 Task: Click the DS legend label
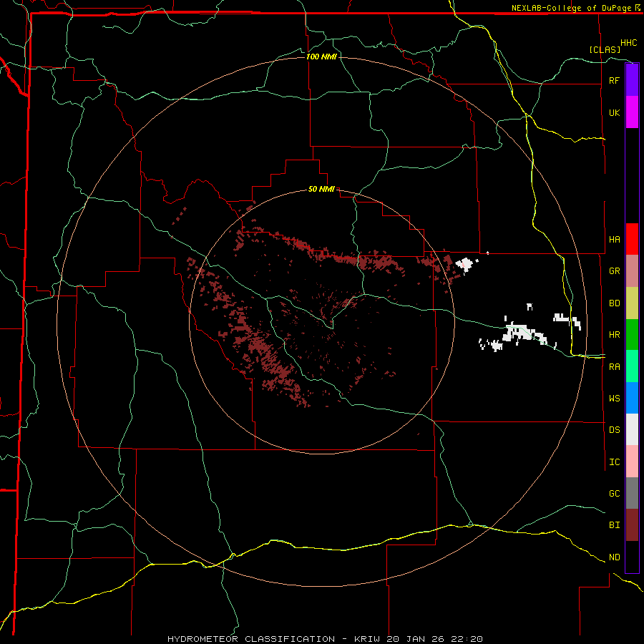[614, 430]
